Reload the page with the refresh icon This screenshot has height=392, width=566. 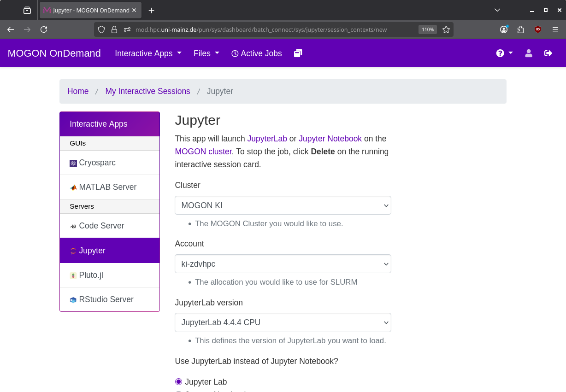pyautogui.click(x=44, y=29)
